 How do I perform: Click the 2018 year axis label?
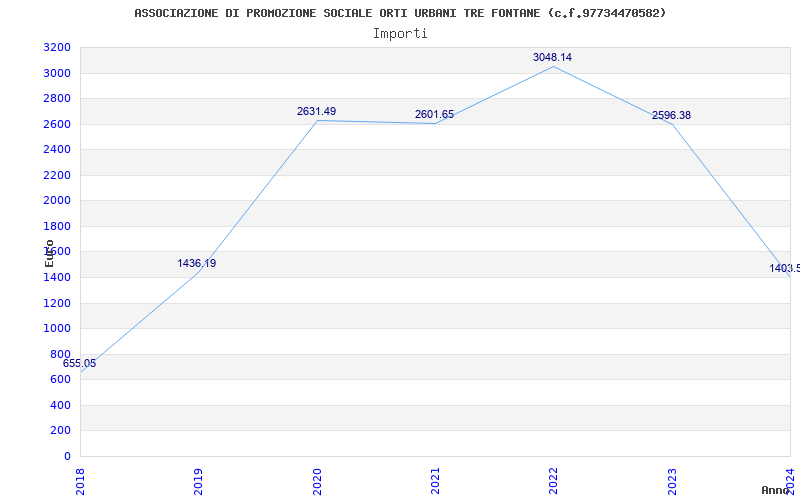(x=80, y=481)
